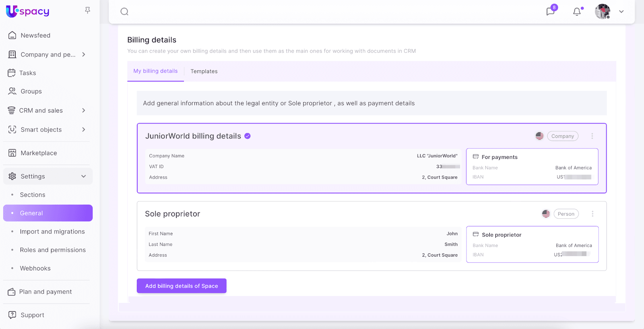Click the US flag on Sole proprietor card

[546, 214]
